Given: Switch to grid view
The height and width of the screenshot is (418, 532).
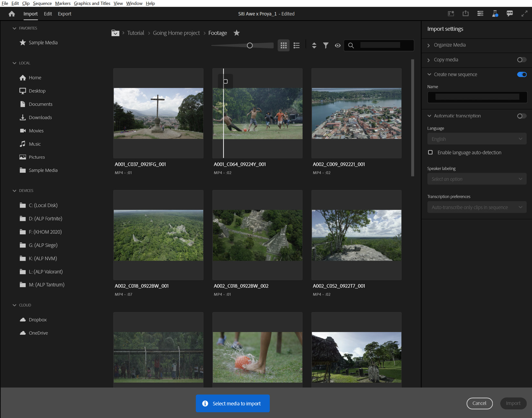Looking at the screenshot, I should (x=283, y=45).
